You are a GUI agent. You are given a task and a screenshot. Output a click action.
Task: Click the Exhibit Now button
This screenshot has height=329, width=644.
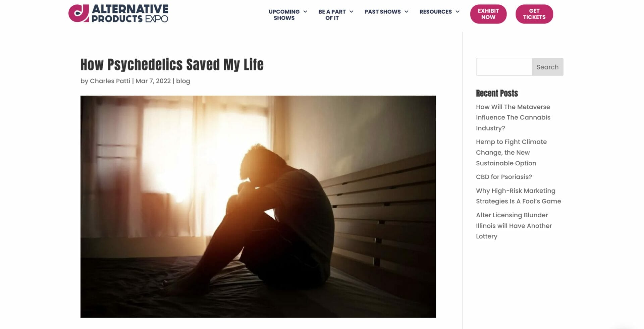click(x=488, y=14)
